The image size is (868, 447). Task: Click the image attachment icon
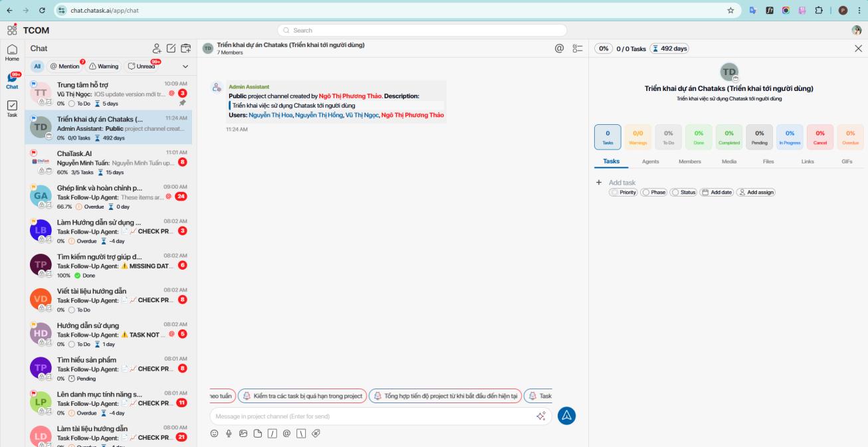[243, 433]
